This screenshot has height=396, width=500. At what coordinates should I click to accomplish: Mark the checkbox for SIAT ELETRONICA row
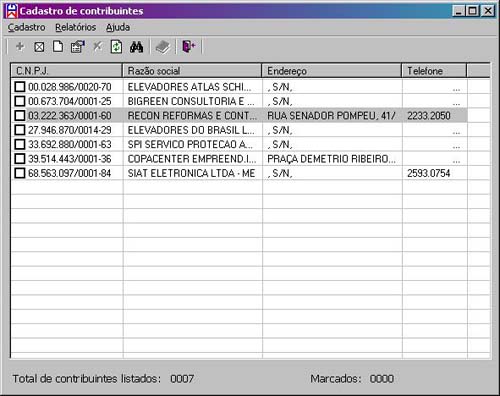(20, 173)
